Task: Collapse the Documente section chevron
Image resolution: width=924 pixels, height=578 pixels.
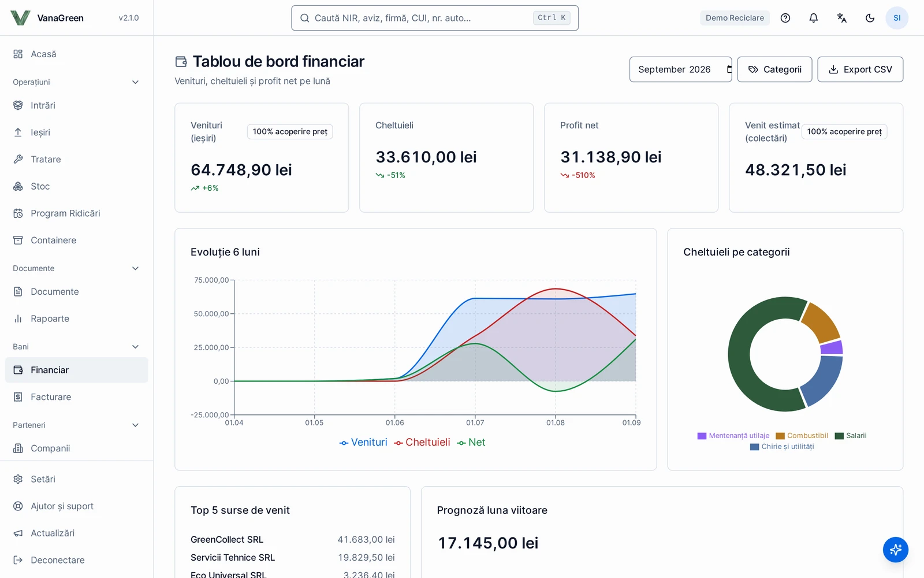Action: click(136, 268)
